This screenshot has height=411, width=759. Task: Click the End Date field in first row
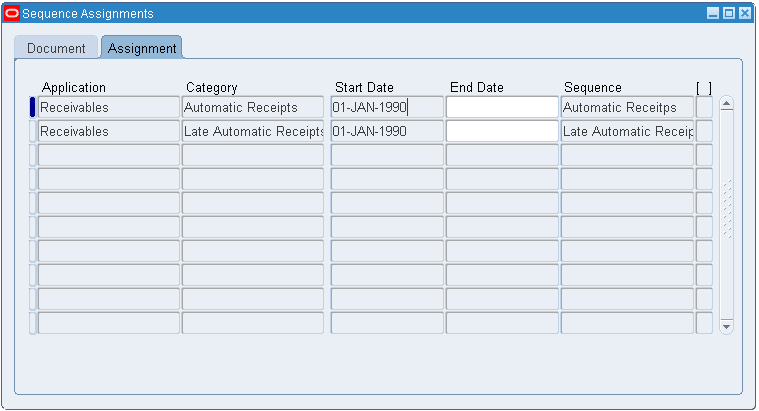point(501,107)
